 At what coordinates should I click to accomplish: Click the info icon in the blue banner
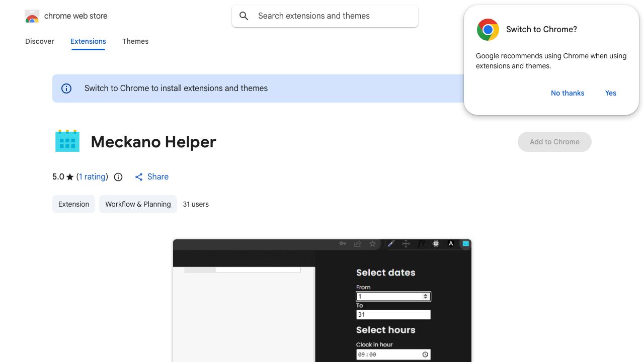coord(66,88)
